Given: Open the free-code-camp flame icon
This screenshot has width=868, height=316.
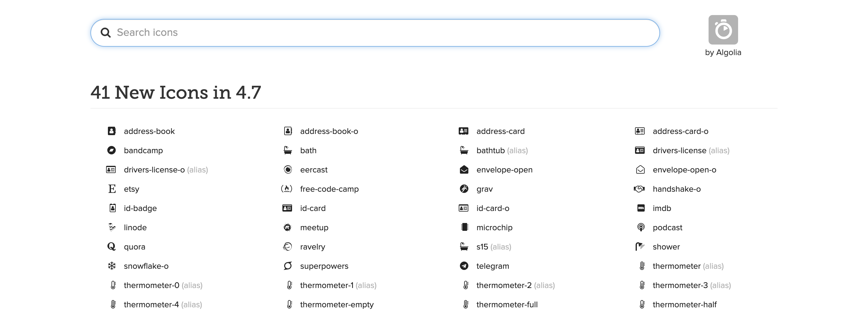Looking at the screenshot, I should point(287,188).
